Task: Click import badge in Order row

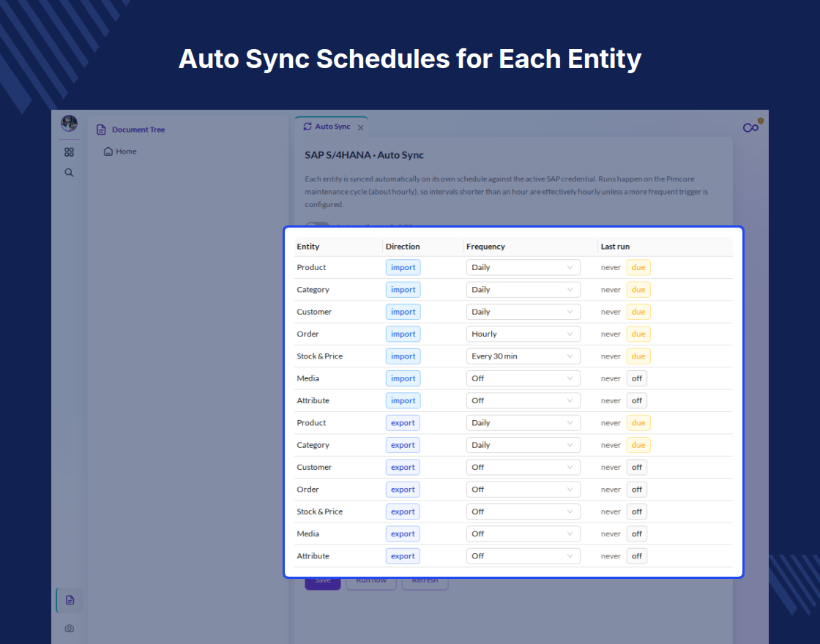Action: [403, 334]
